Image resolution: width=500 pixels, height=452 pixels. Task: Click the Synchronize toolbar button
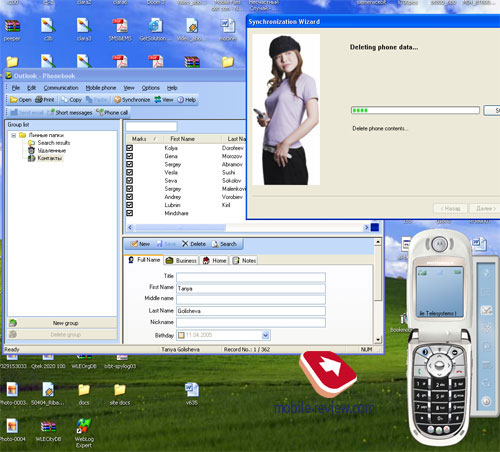(x=132, y=99)
